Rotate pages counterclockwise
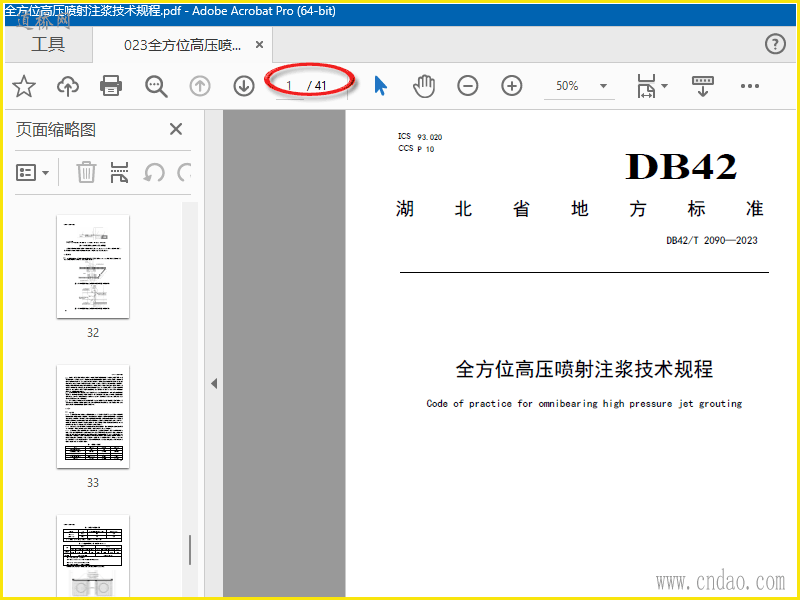This screenshot has width=800, height=600. (x=154, y=172)
